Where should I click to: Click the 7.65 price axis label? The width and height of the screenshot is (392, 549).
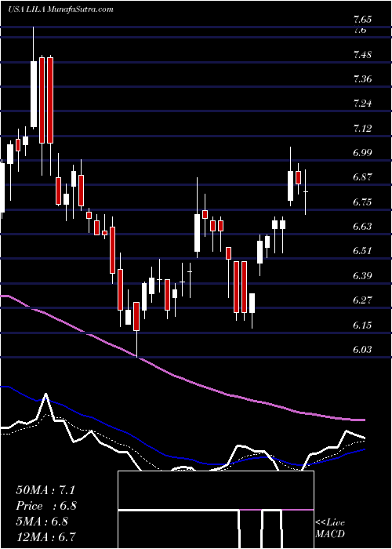click(x=362, y=20)
